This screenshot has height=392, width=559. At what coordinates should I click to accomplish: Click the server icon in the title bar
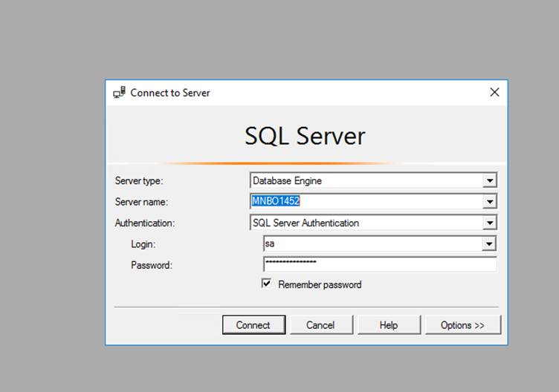tap(120, 92)
